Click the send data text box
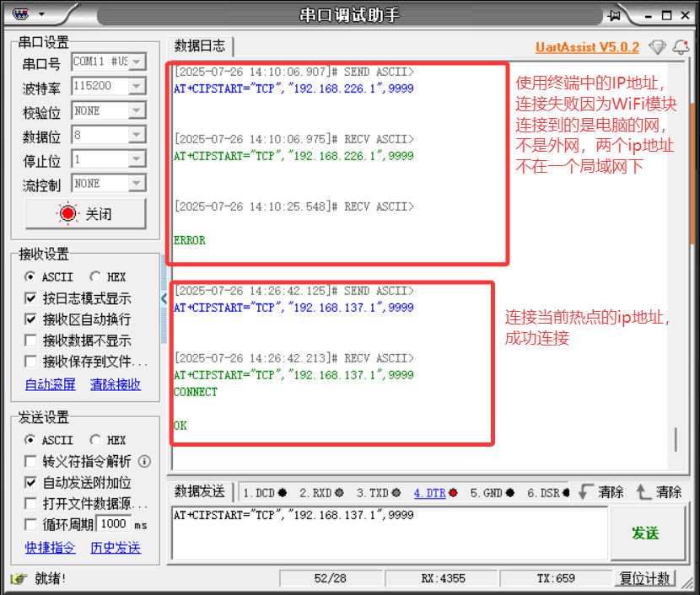Image resolution: width=700 pixels, height=595 pixels. coord(390,533)
